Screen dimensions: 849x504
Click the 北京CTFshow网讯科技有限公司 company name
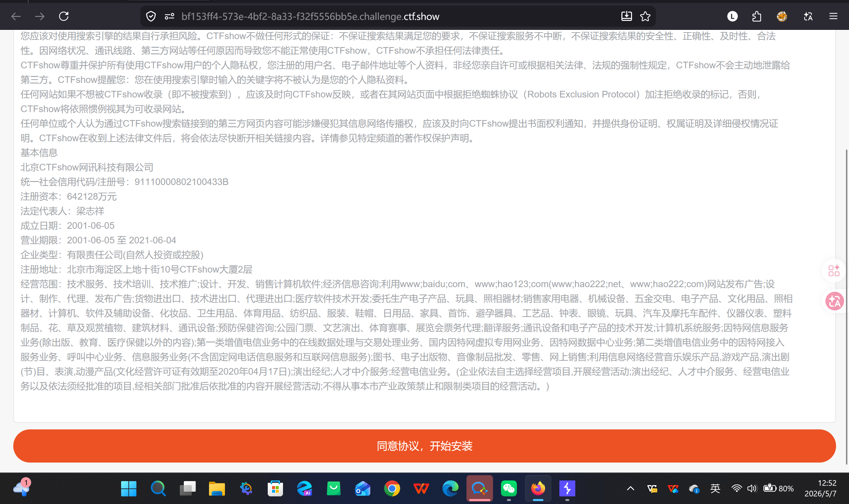click(87, 167)
